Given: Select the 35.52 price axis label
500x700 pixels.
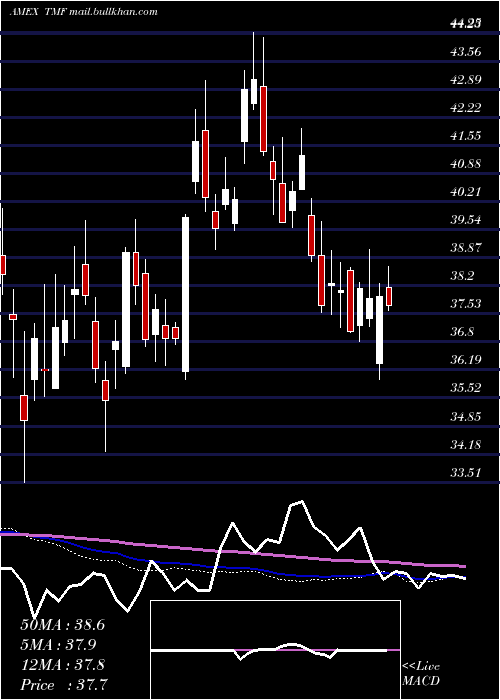Looking at the screenshot, I should click(x=466, y=388).
